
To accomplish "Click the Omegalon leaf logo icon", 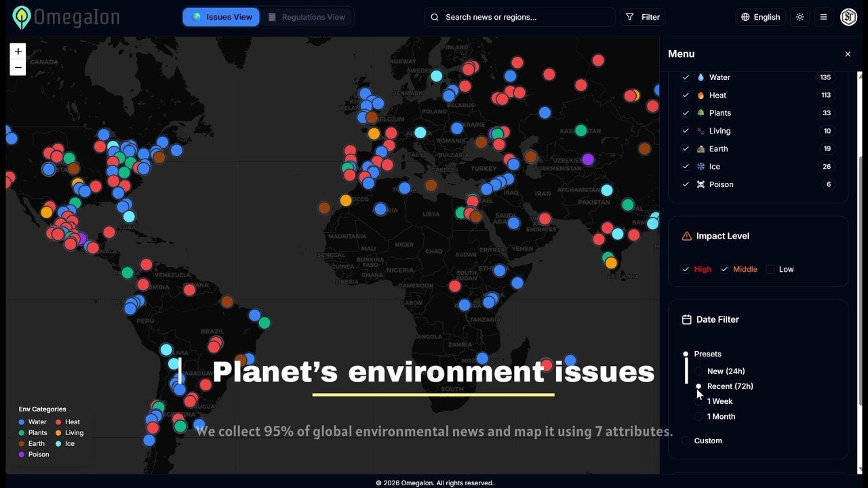I will [x=22, y=17].
